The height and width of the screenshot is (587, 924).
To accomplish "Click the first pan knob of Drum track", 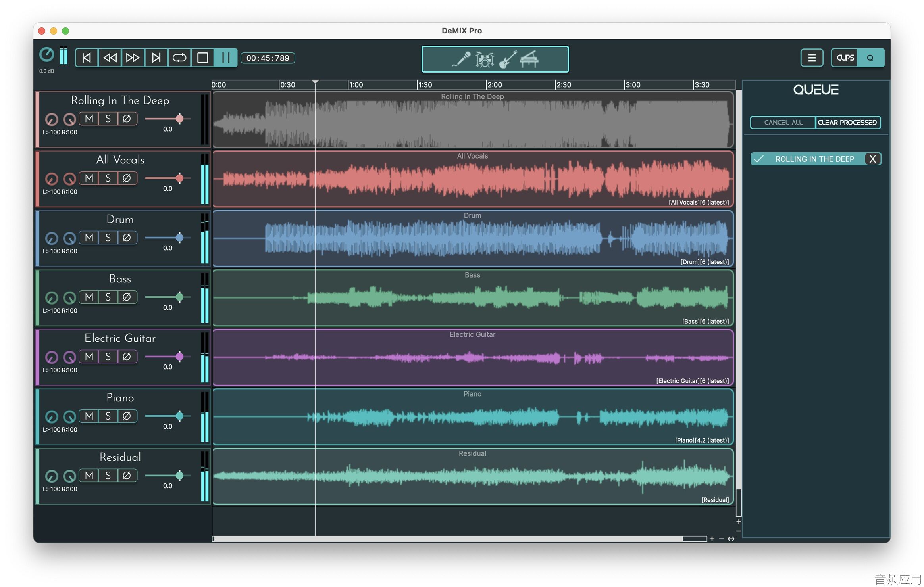I will (52, 238).
